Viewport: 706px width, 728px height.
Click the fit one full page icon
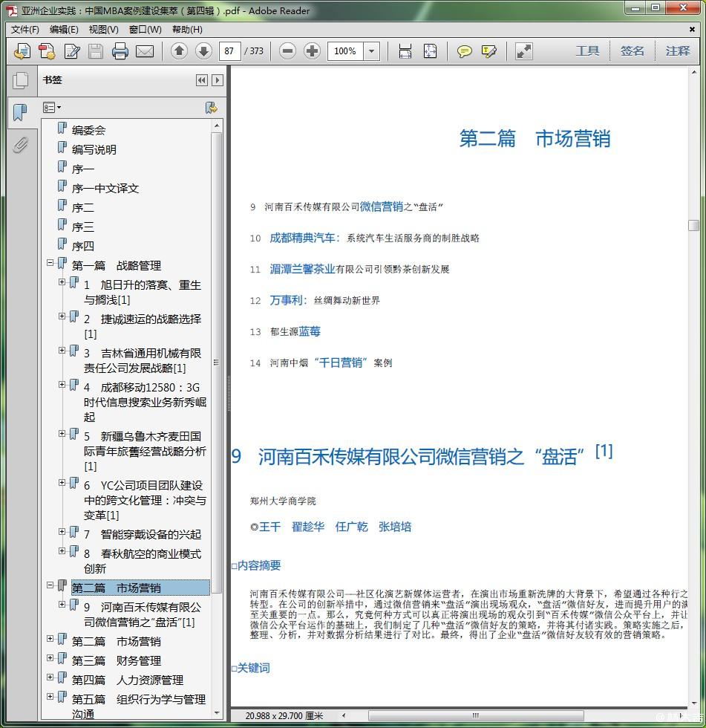(430, 51)
